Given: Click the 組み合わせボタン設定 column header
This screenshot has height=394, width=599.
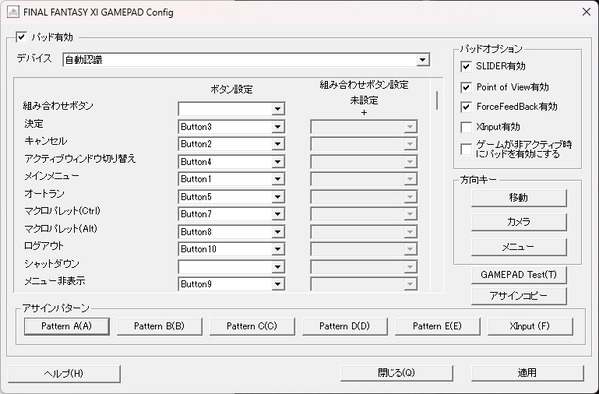Looking at the screenshot, I should [x=364, y=85].
